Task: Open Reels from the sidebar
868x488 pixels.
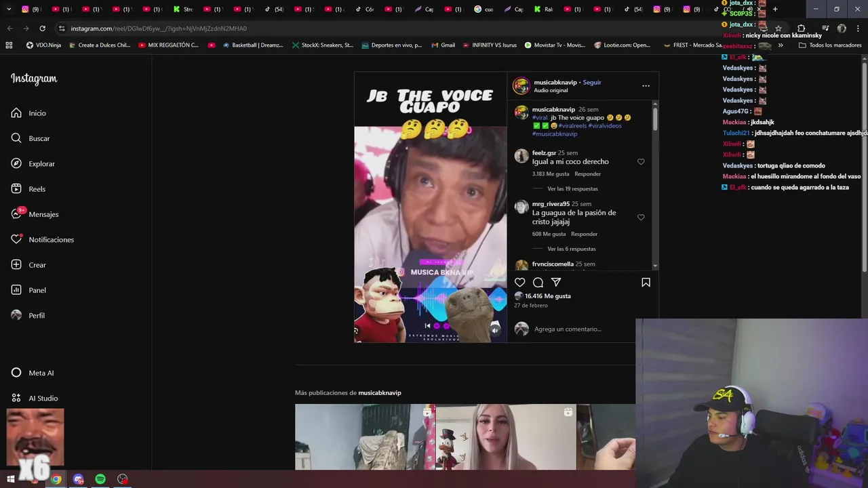Action: coord(28,189)
